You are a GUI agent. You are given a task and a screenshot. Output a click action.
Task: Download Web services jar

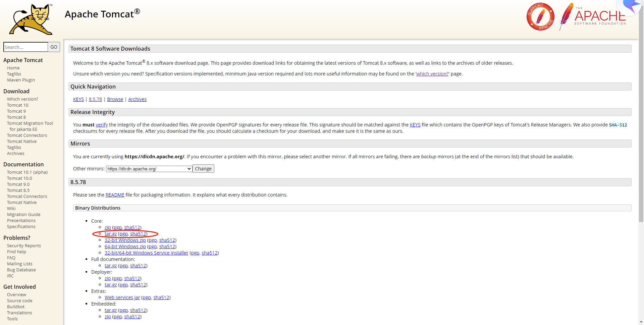[122, 297]
